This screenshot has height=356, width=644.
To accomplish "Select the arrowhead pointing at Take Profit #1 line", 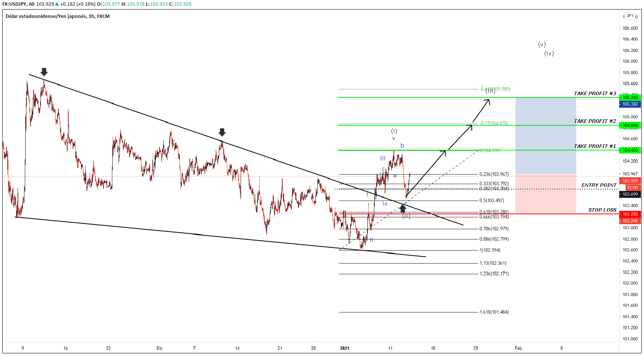I will [x=443, y=152].
